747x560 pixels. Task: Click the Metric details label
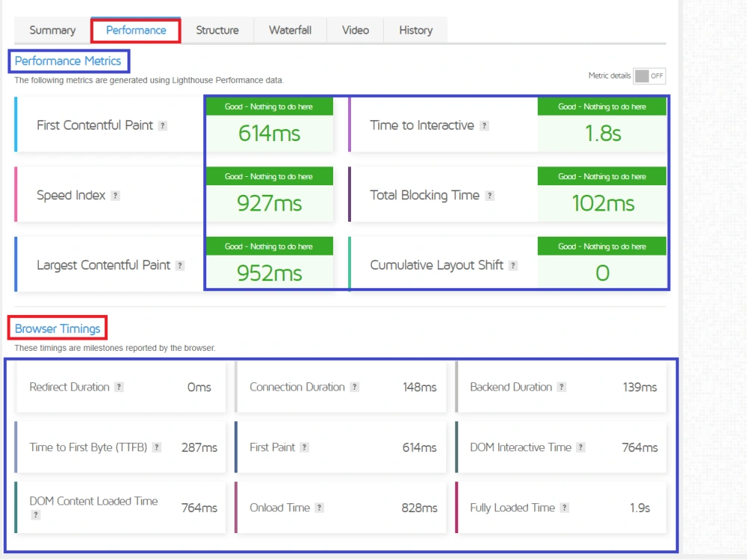610,75
